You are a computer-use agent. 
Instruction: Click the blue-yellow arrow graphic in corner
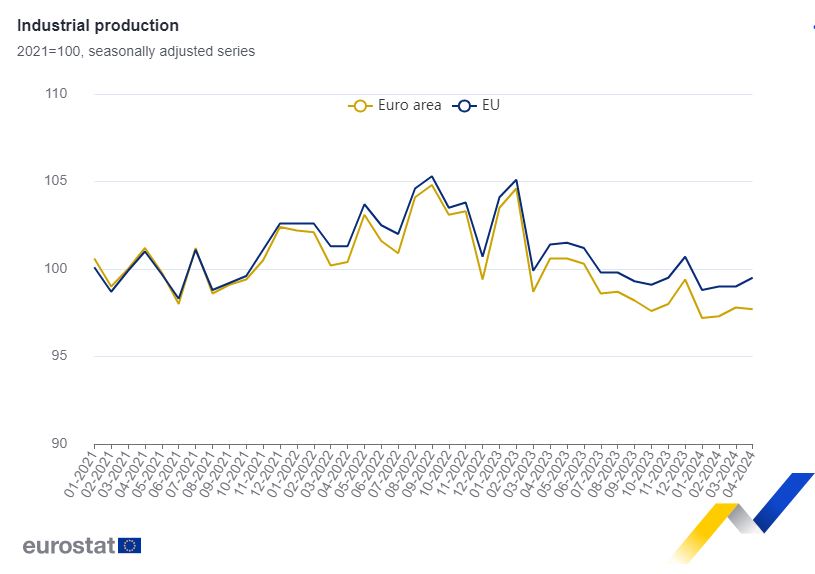click(745, 515)
